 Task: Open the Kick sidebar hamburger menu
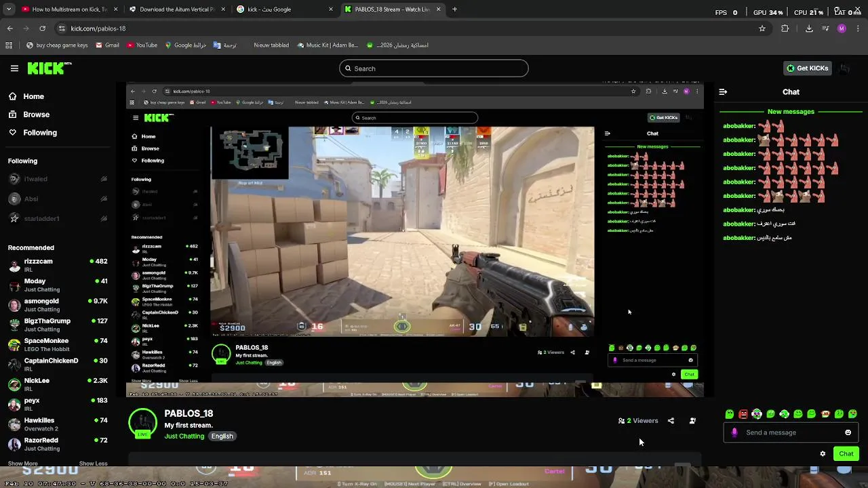pos(14,68)
